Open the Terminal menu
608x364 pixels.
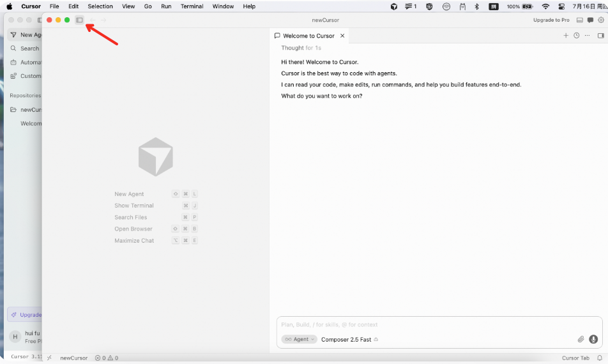192,6
